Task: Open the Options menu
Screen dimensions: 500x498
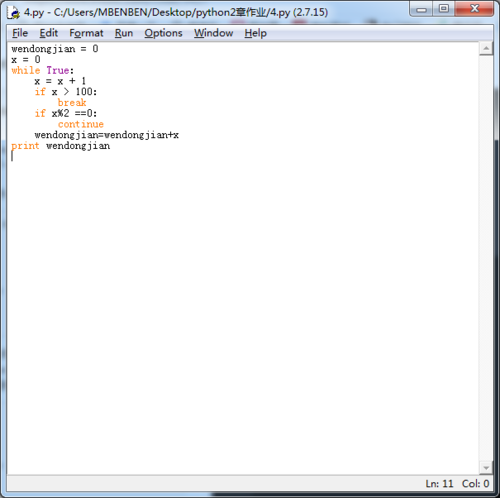Action: (163, 33)
